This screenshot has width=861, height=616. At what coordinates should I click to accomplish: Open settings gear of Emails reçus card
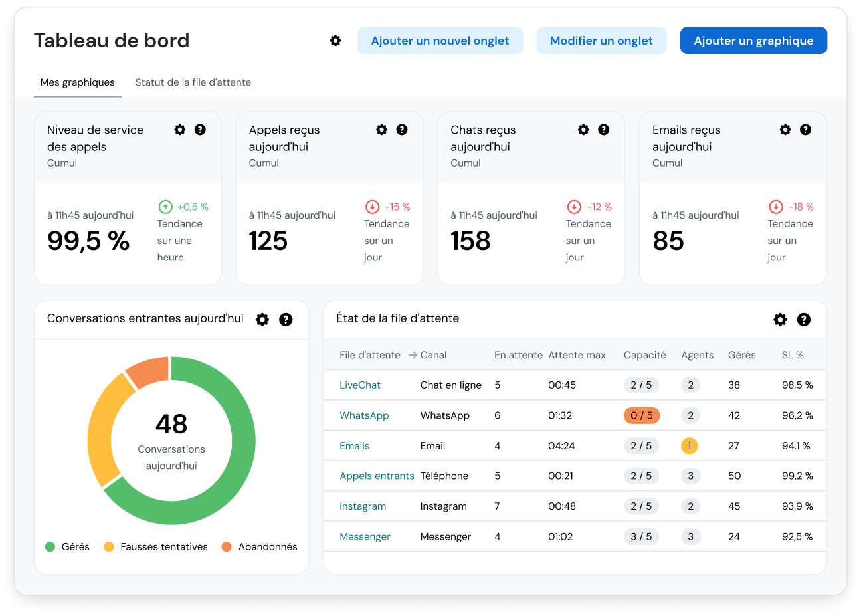[x=785, y=130]
